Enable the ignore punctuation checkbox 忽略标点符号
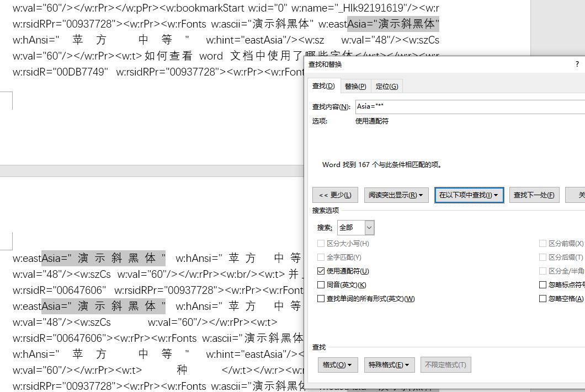 [x=543, y=284]
